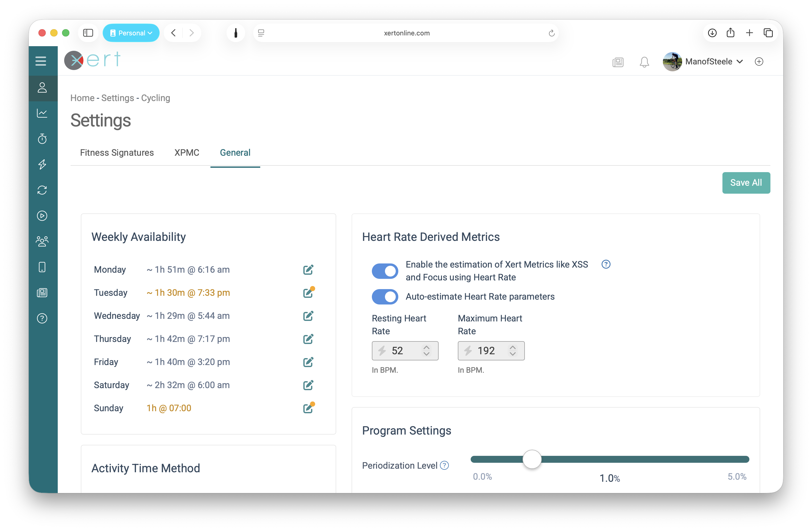Edit Wednesday availability
Viewport: 812px width, 531px height.
[308, 316]
